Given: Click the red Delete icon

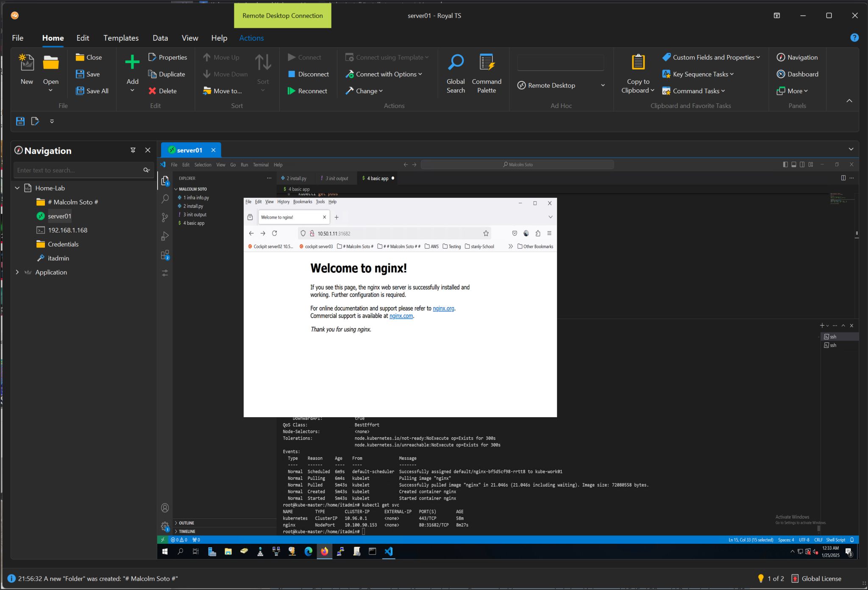Looking at the screenshot, I should point(152,91).
